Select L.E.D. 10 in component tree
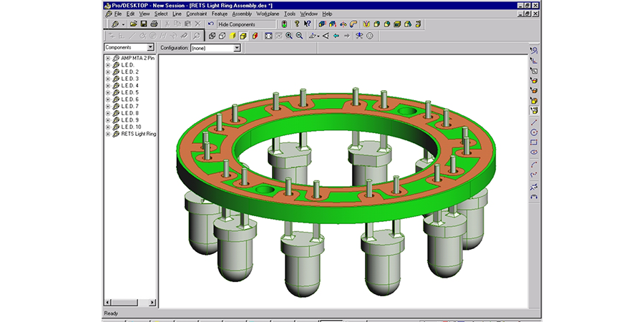This screenshot has height=322, width=644. click(x=131, y=127)
